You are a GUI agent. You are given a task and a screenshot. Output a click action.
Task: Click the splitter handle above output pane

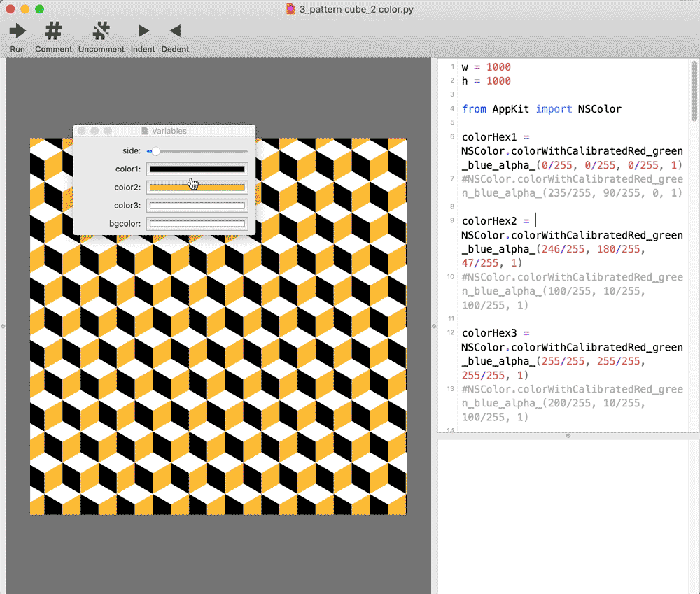(x=568, y=436)
